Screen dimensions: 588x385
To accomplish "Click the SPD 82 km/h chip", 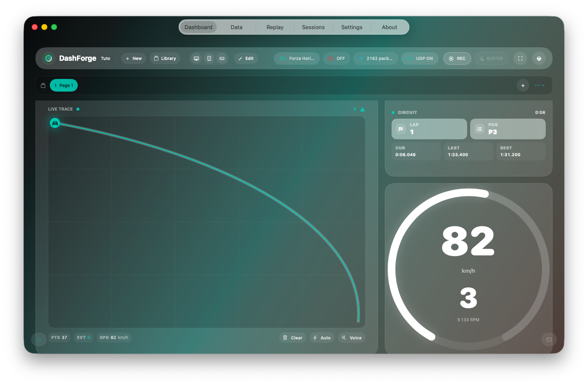I will click(114, 337).
